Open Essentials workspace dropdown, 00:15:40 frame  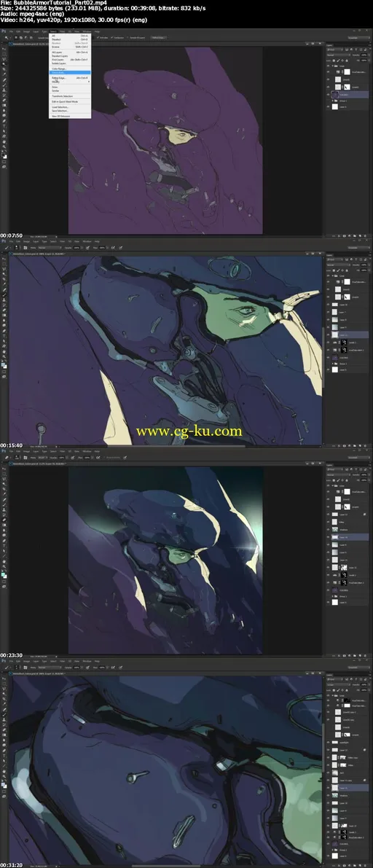point(358,248)
